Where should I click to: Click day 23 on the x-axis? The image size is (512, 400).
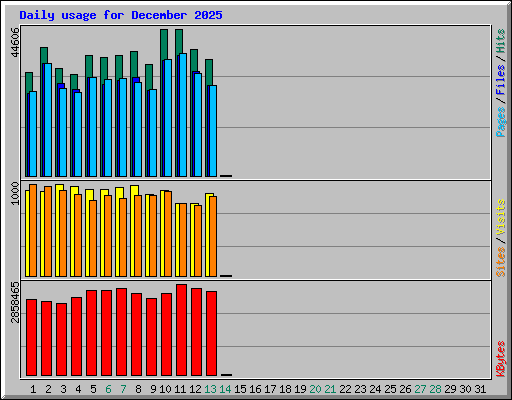coord(360,389)
